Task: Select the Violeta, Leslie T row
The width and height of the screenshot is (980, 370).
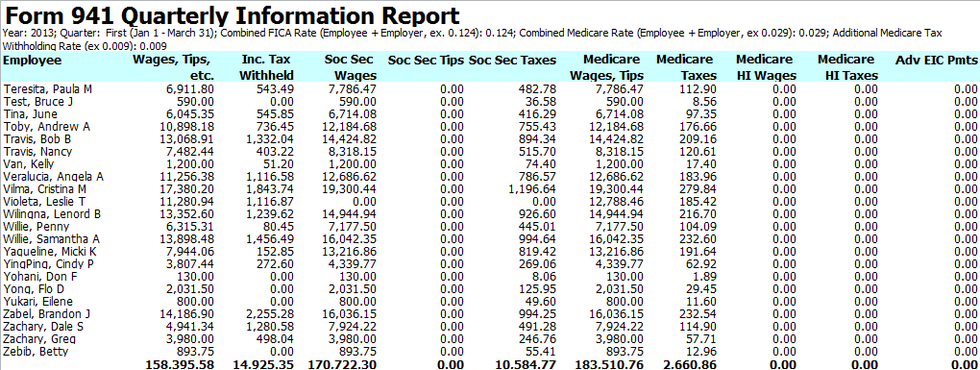Action: click(490, 202)
